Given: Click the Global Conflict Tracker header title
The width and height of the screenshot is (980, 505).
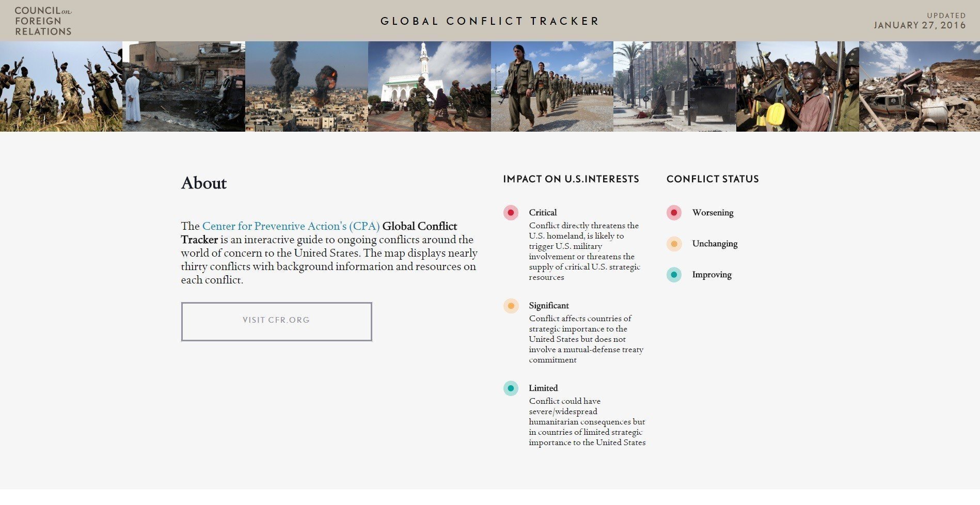Looking at the screenshot, I should coord(489,21).
